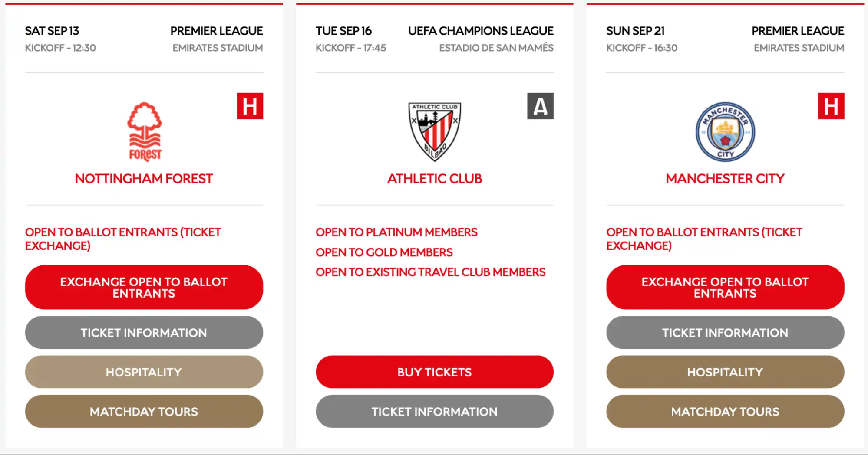Click the NOTTINGHAM FOREST team name link
This screenshot has height=455, width=868.
pyautogui.click(x=144, y=178)
